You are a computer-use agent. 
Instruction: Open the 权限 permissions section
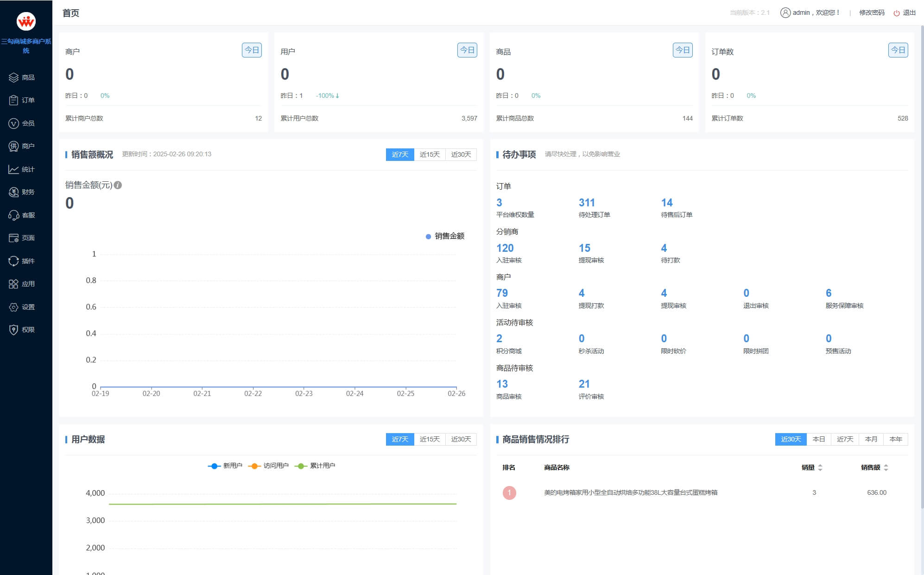[26, 329]
